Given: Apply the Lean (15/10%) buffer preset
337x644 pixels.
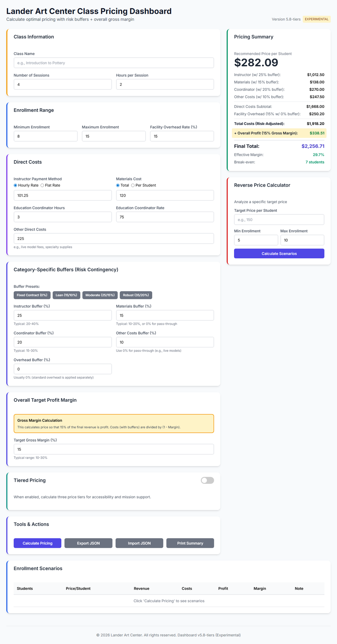Looking at the screenshot, I should coord(66,295).
